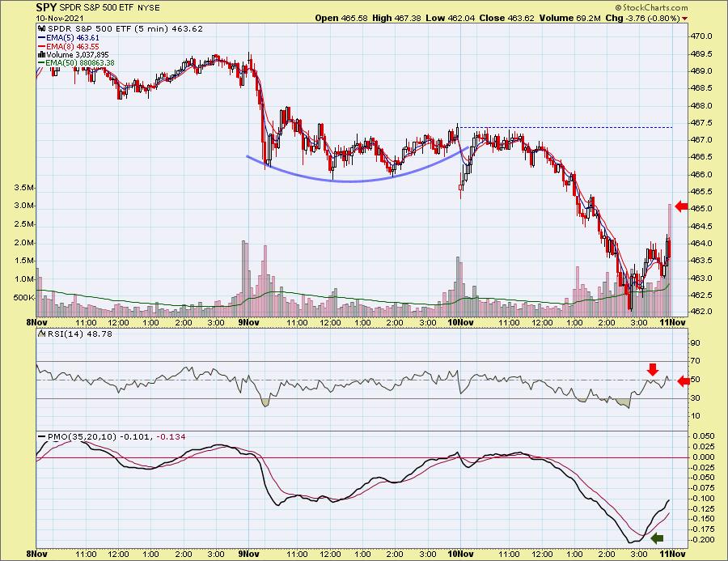Click the StockCharts.com copyright label

pyautogui.click(x=651, y=7)
